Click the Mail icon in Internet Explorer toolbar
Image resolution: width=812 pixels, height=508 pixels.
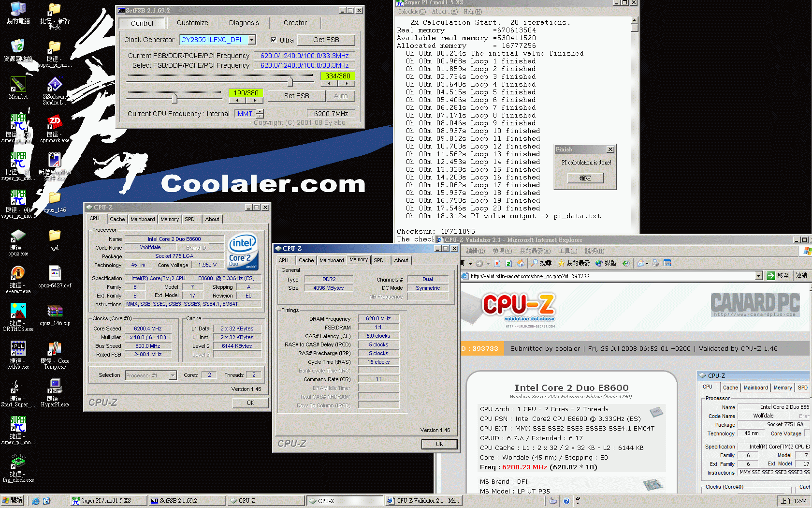[641, 263]
